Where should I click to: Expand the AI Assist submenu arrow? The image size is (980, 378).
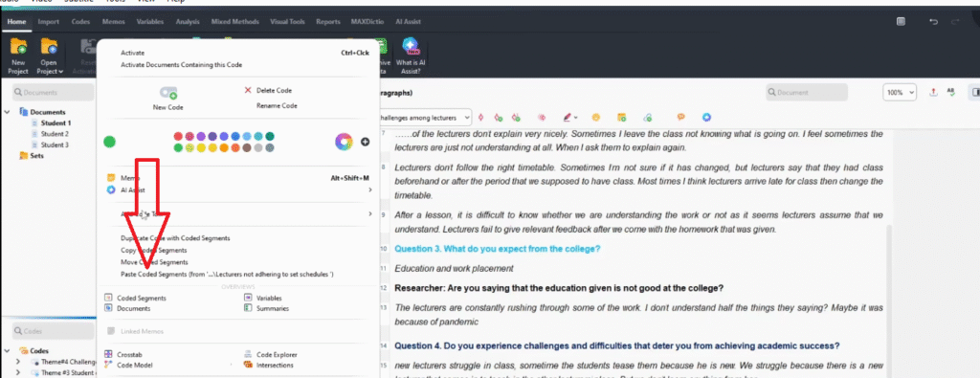(x=370, y=189)
